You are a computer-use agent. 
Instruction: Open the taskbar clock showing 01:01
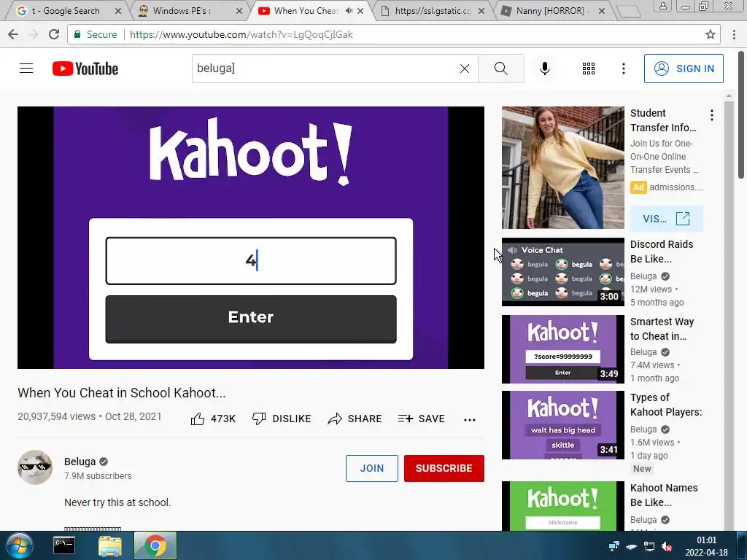(x=706, y=546)
